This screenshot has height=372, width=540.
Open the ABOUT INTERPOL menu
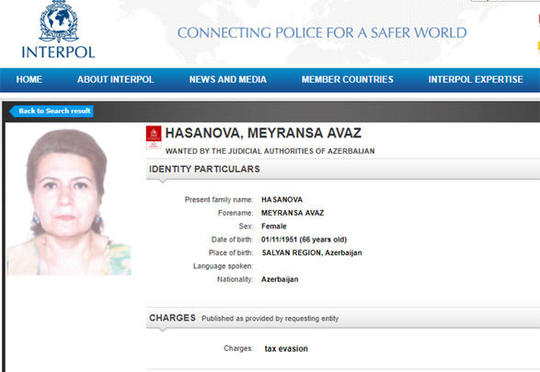115,80
